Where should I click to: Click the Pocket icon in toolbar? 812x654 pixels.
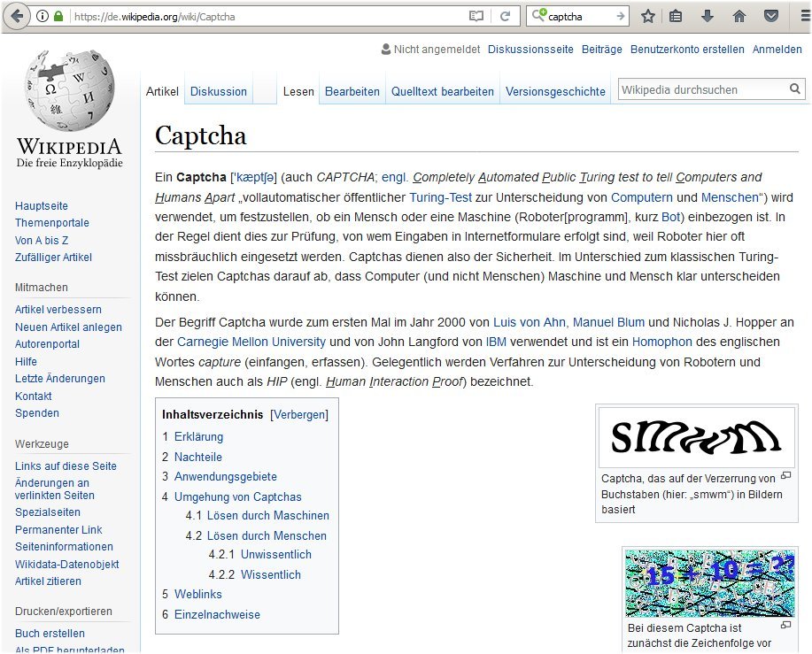(771, 16)
